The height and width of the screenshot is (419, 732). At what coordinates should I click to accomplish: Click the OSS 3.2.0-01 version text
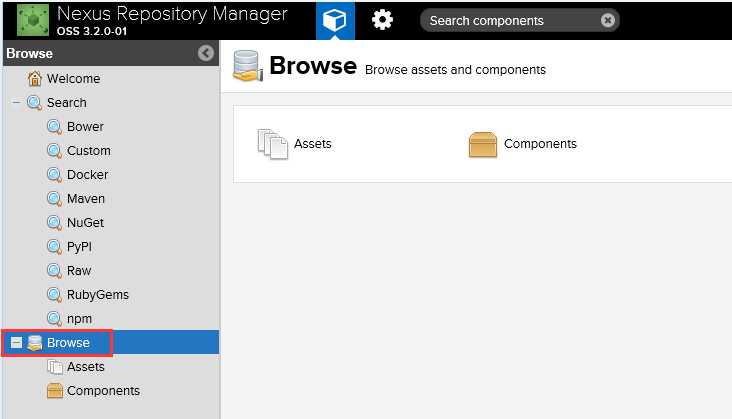coord(92,31)
